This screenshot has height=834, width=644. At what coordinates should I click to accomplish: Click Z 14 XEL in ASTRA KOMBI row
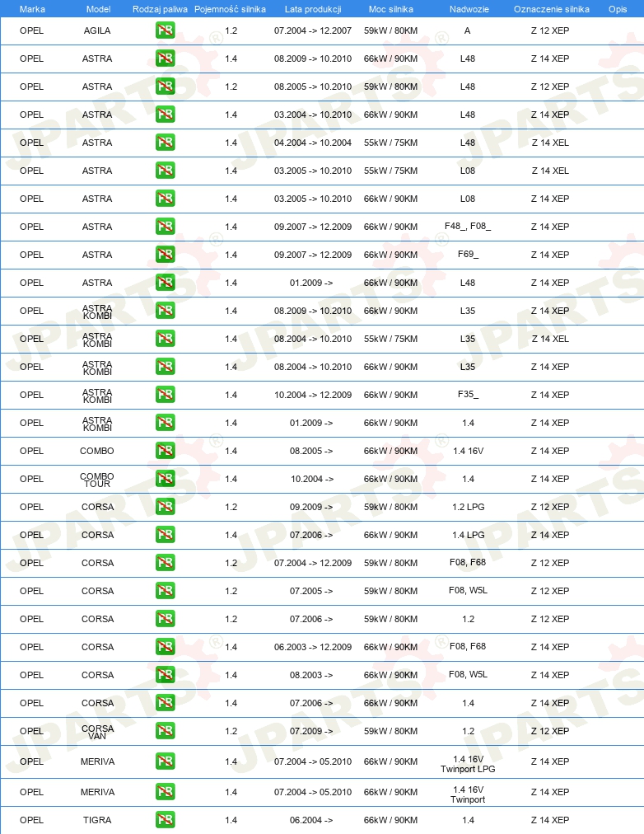point(550,338)
